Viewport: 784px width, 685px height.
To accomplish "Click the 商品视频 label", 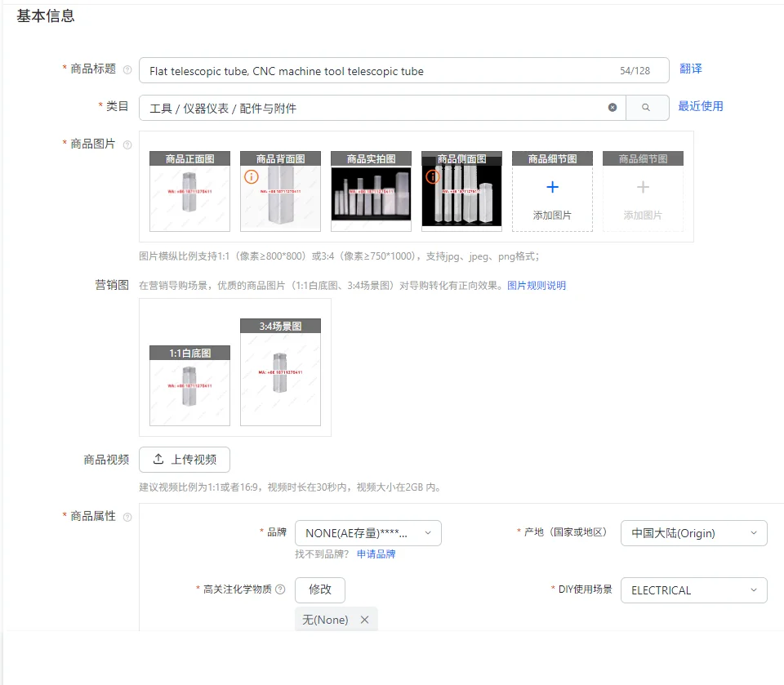I will pos(106,460).
